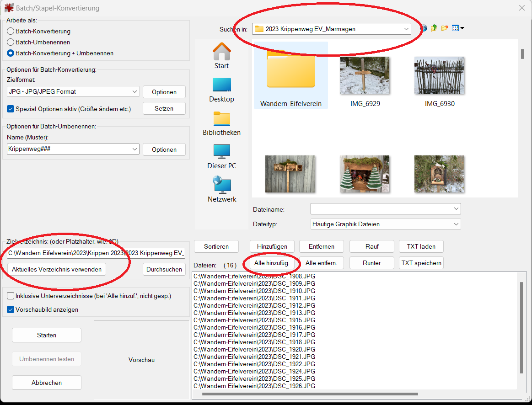532x405 pixels.
Task: Open Netzwerk location in sidebar
Action: (x=221, y=189)
